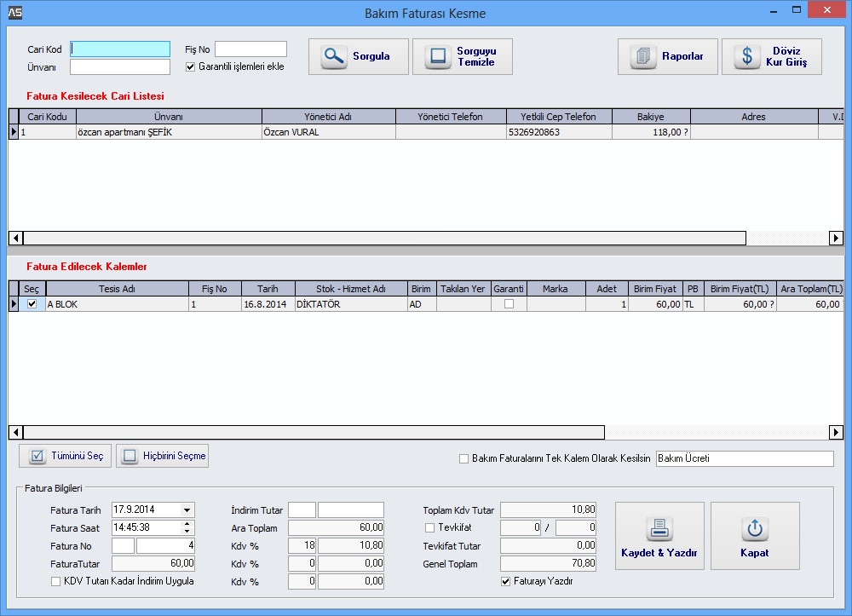
Task: Decrease Fatura Saat with down spinner
Action: click(x=187, y=532)
